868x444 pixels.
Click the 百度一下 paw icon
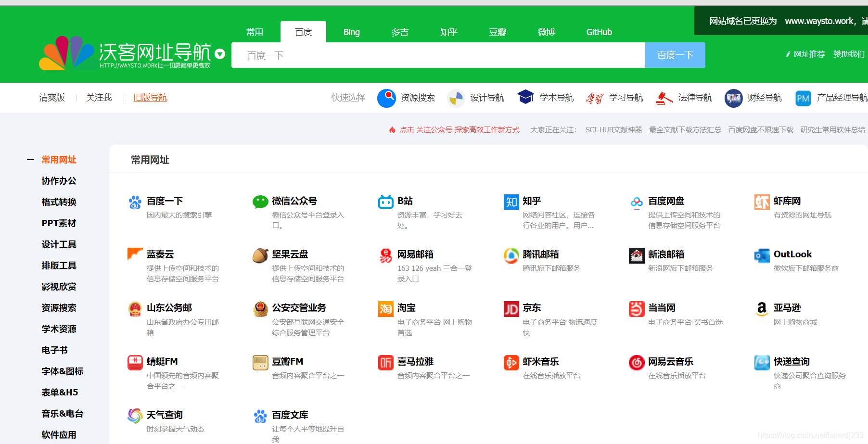click(135, 202)
